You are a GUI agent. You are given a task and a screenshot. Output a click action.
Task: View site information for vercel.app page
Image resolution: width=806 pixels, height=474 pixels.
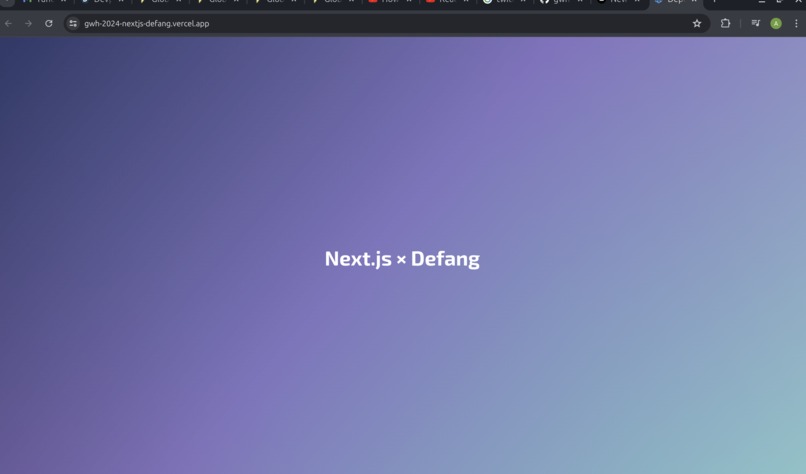pyautogui.click(x=73, y=24)
